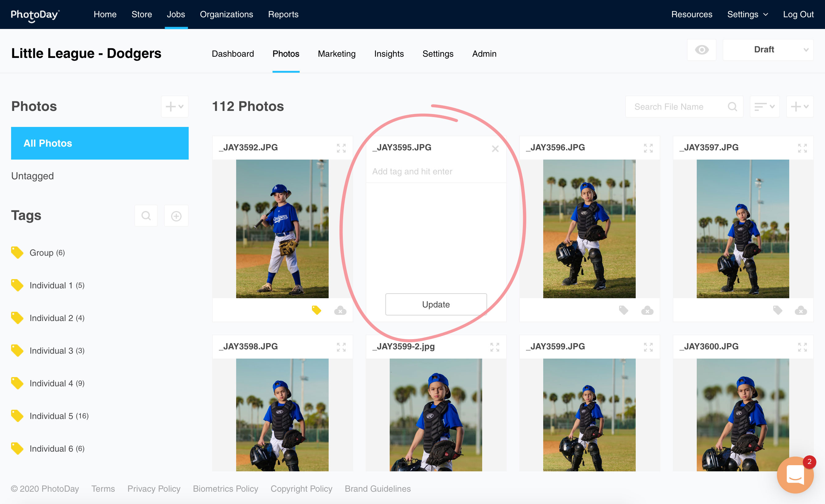
Task: Expand the _JAY3599-2.jpg photo fullscreen icon
Action: (x=495, y=347)
